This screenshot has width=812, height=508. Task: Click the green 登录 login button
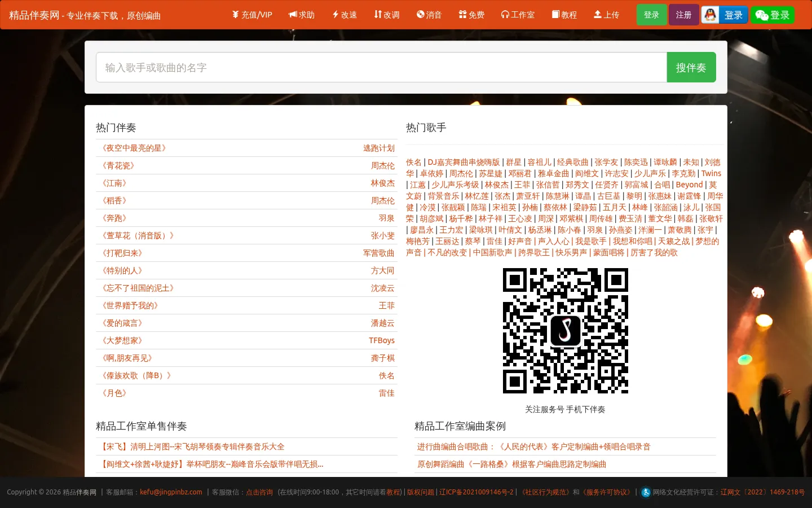651,15
